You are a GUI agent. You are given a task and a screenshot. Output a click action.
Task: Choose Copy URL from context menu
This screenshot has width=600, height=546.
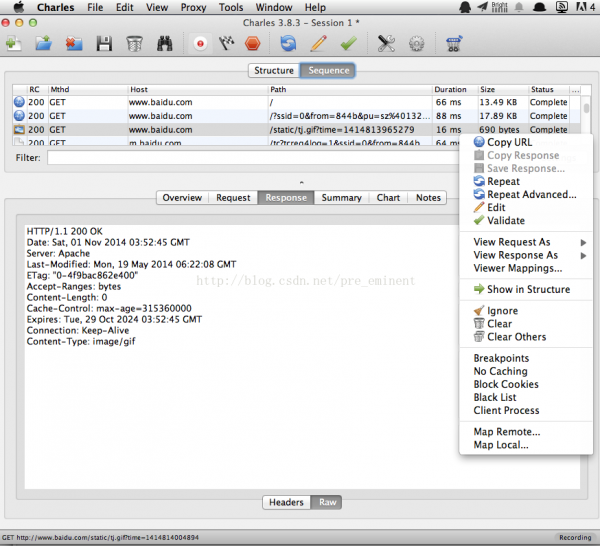point(526,142)
